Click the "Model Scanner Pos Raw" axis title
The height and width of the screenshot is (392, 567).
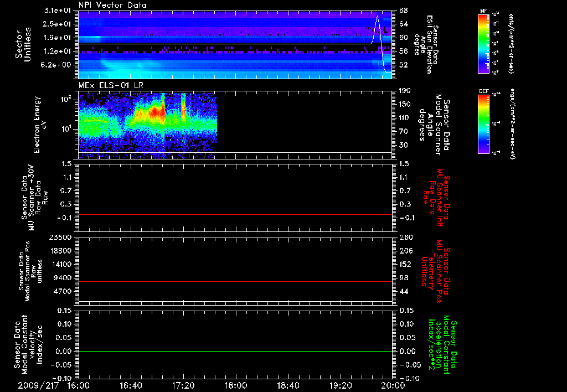click(30, 271)
